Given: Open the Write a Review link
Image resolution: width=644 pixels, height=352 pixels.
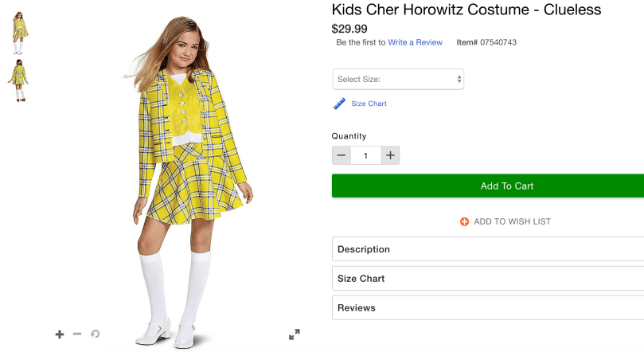Looking at the screenshot, I should [x=415, y=42].
